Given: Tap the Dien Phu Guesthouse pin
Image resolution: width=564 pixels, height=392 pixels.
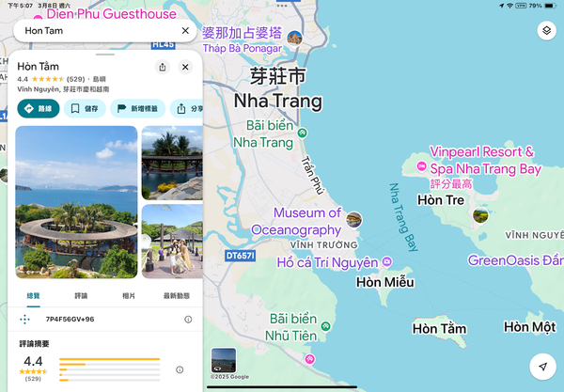Looking at the screenshot, I should pyautogui.click(x=38, y=17).
